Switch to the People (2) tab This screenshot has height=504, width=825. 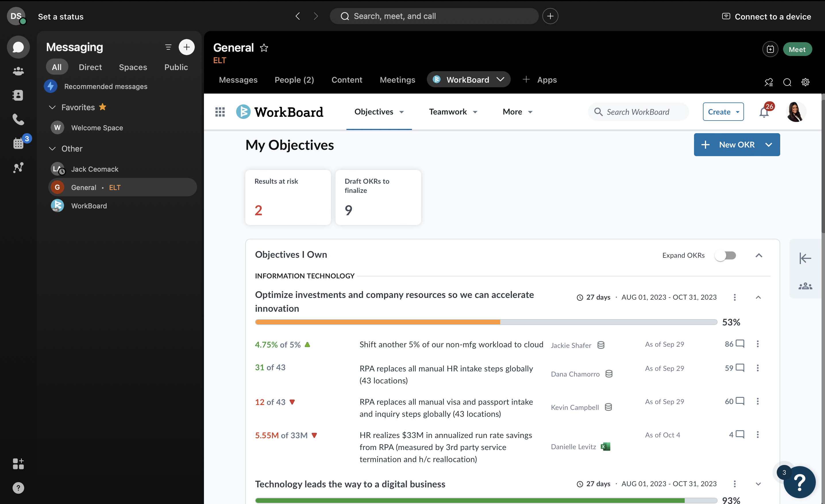click(x=294, y=80)
